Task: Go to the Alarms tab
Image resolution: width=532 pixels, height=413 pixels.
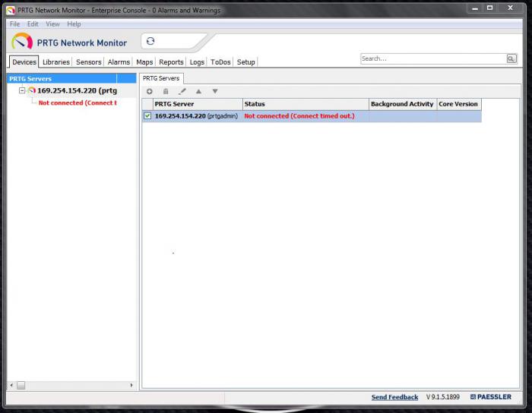Action: pos(119,62)
